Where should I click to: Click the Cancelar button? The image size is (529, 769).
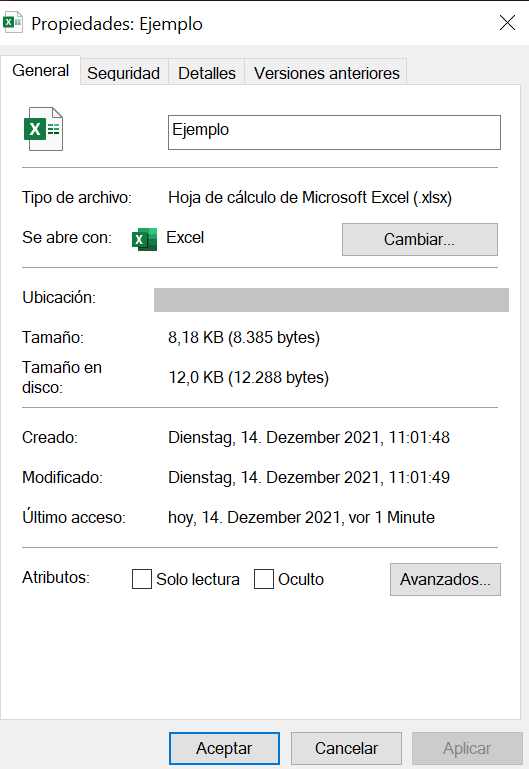pyautogui.click(x=346, y=748)
